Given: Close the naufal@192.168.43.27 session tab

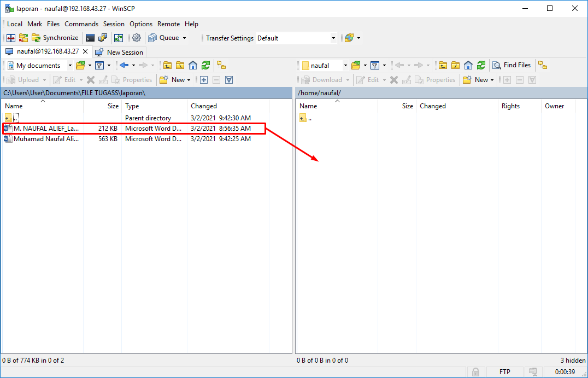Looking at the screenshot, I should [x=85, y=52].
